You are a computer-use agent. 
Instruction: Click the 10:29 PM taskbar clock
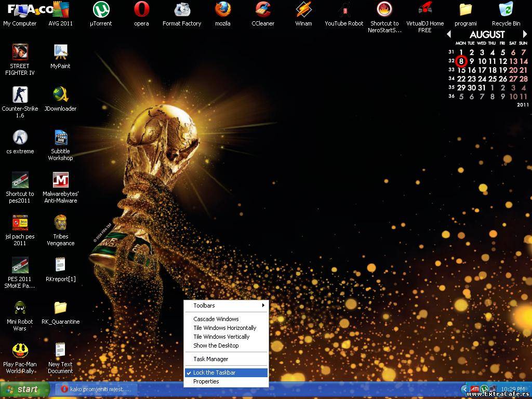(x=513, y=389)
